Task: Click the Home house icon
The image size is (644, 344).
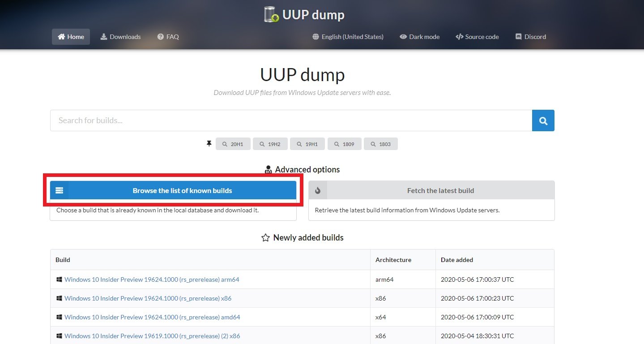Action: coord(62,37)
